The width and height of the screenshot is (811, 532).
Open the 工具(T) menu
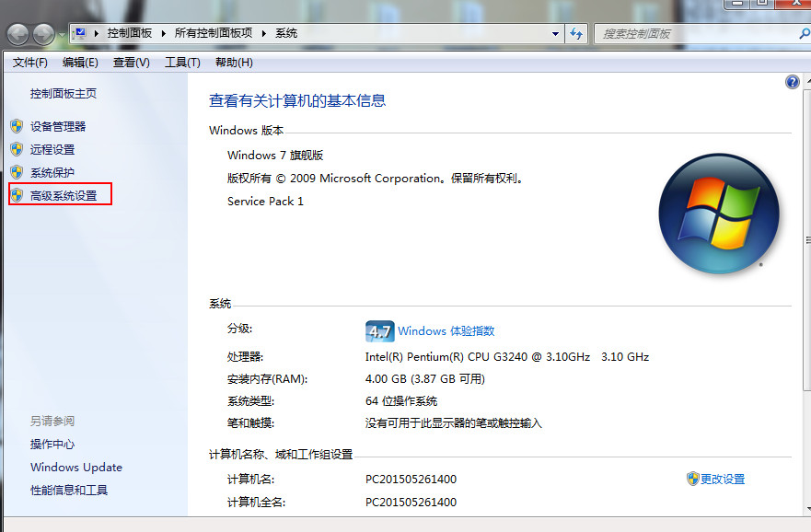tap(182, 63)
